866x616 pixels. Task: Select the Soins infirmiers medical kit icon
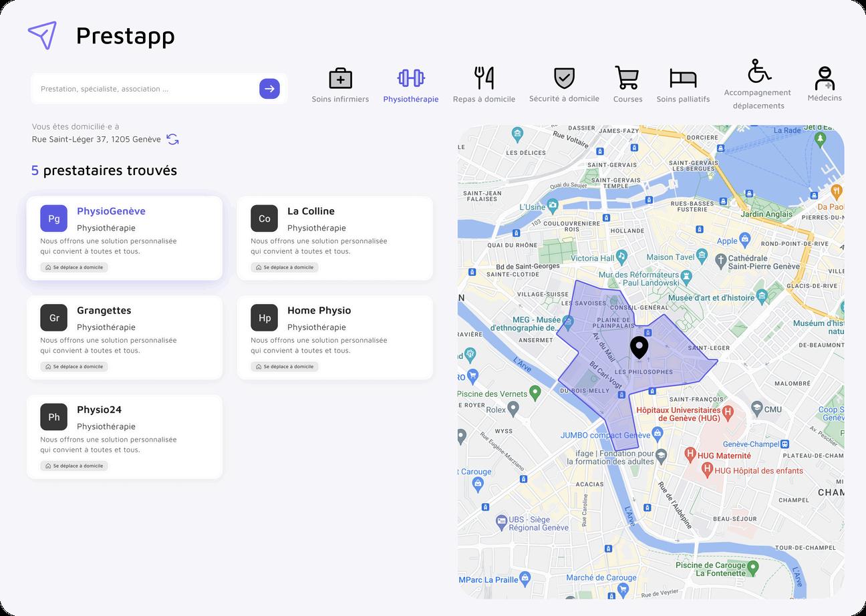click(x=340, y=78)
